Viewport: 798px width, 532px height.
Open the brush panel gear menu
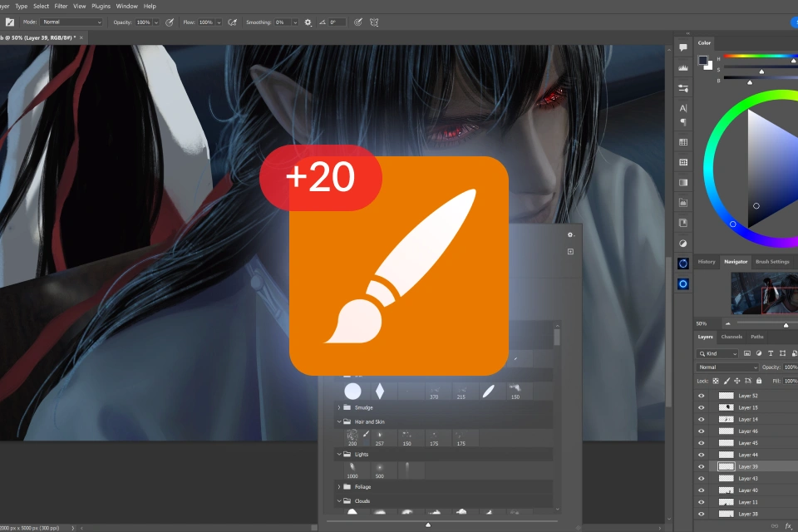(x=570, y=234)
